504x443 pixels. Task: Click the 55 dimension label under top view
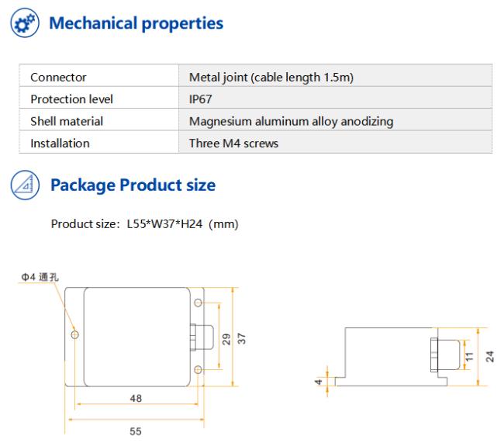pyautogui.click(x=136, y=431)
